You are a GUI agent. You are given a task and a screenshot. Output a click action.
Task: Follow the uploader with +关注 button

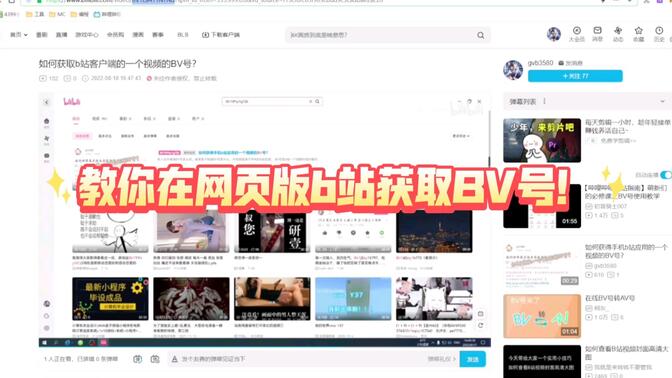point(575,76)
